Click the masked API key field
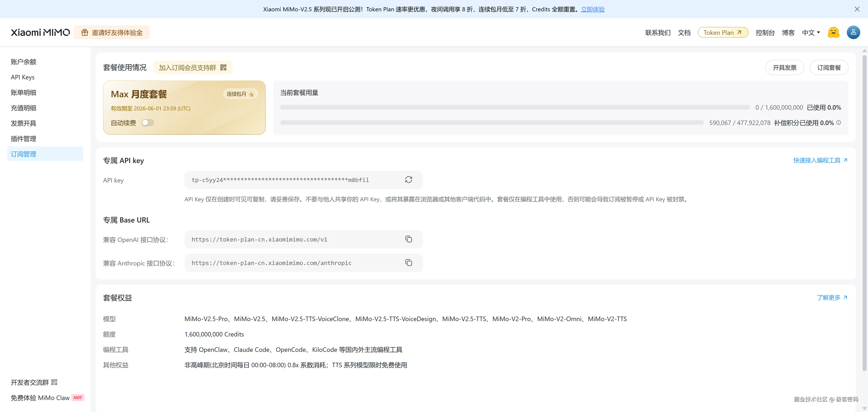868x412 pixels. coord(303,180)
